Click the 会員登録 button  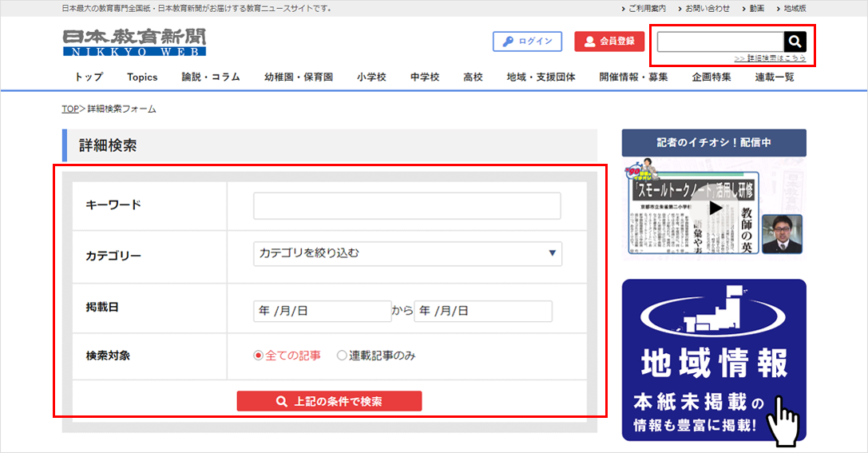[x=609, y=42]
